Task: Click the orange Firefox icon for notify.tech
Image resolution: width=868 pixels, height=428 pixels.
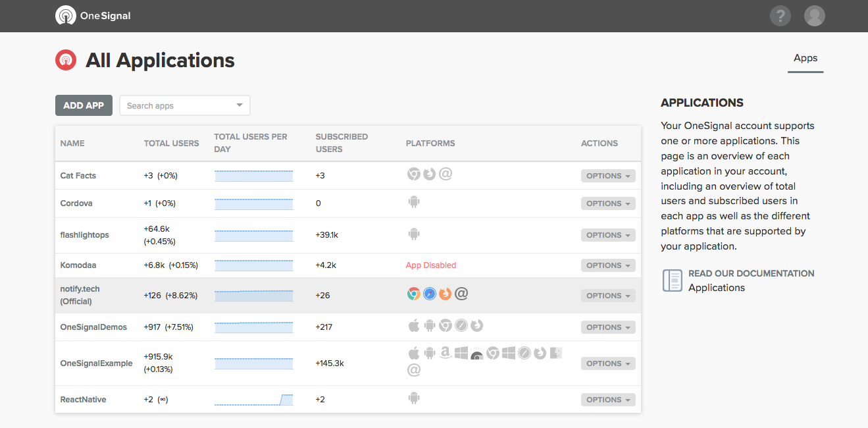Action: click(446, 294)
